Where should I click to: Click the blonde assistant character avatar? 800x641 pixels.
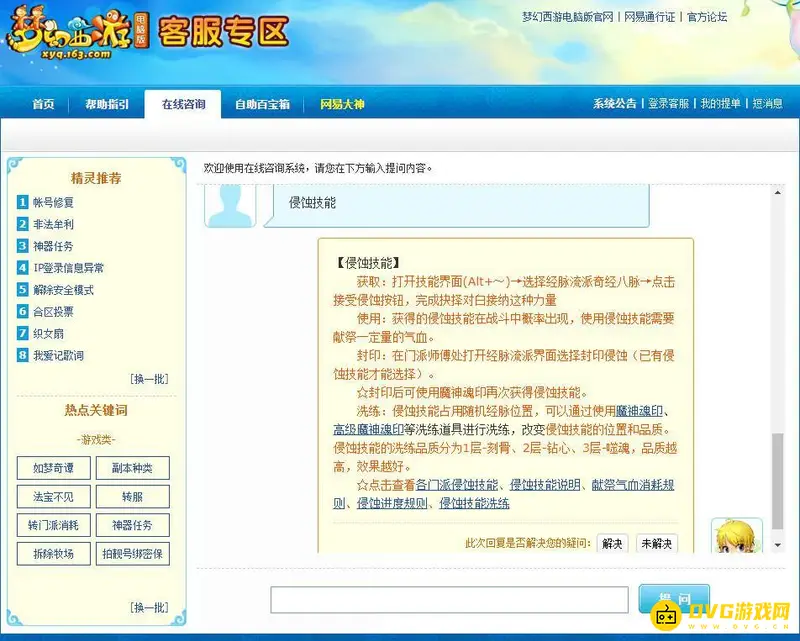pyautogui.click(x=737, y=535)
